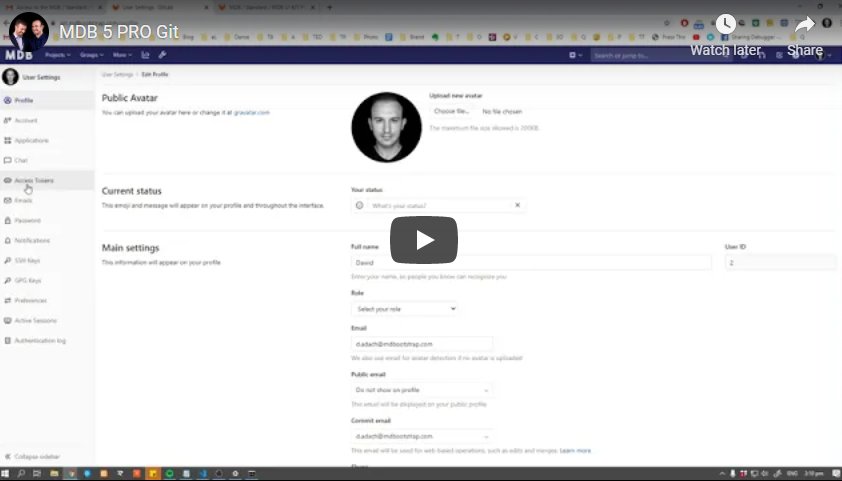Open Account in settings sidebar
This screenshot has width=842, height=481.
[47, 120]
